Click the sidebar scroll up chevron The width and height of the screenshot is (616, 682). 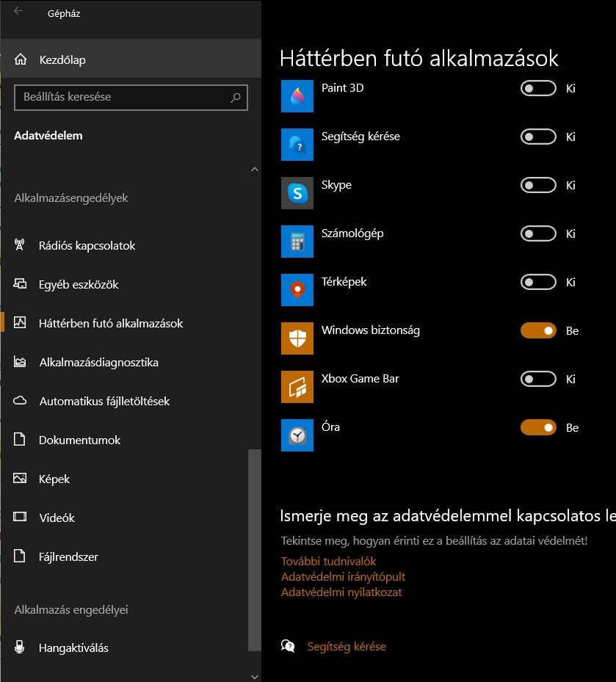255,169
